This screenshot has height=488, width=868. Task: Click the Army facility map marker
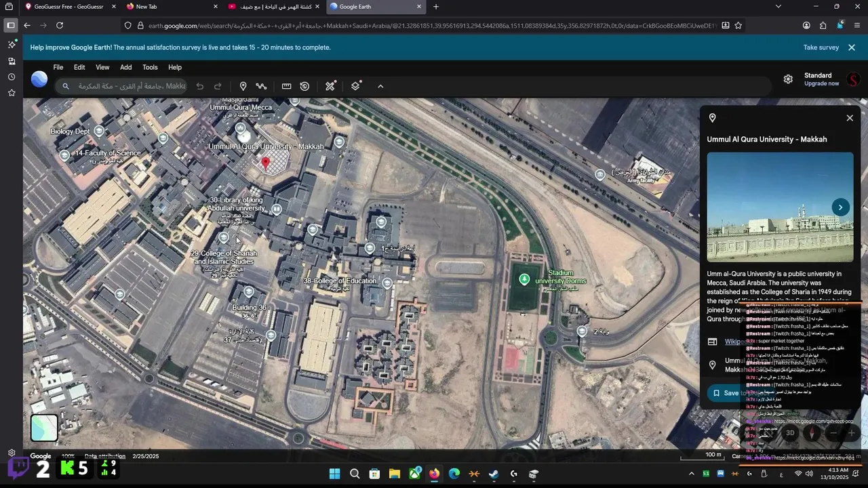click(x=600, y=175)
